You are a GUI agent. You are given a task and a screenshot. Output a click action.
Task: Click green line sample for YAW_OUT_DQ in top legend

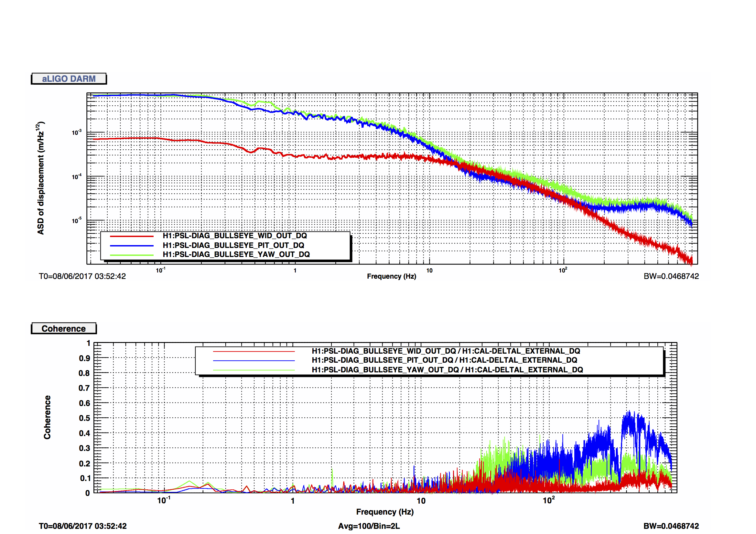(132, 255)
